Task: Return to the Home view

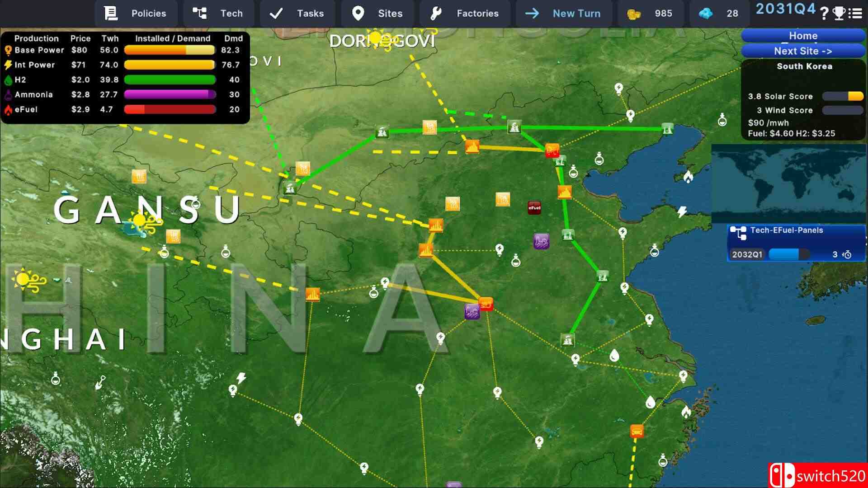Action: coord(802,36)
